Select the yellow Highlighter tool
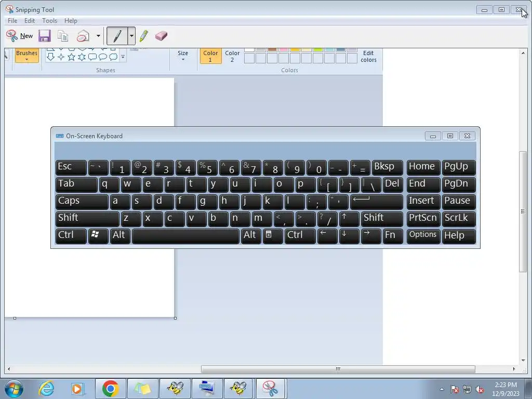532x399 pixels. pos(144,36)
